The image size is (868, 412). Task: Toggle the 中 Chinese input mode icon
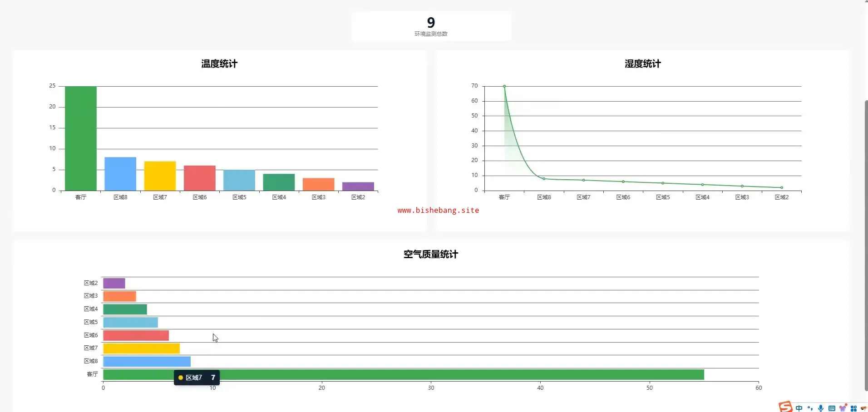tap(799, 408)
